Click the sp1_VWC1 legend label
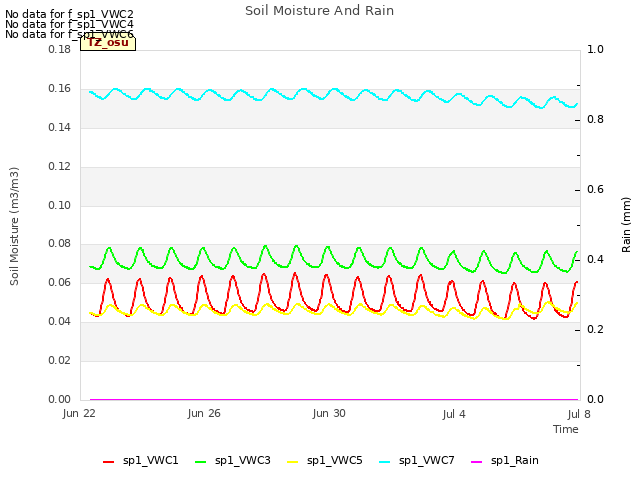The height and width of the screenshot is (480, 640). (151, 460)
